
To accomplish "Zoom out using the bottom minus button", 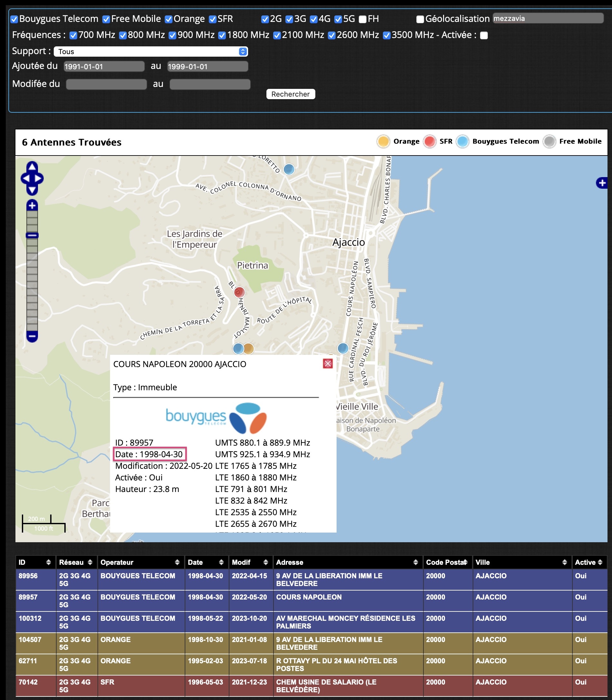I will [x=32, y=336].
